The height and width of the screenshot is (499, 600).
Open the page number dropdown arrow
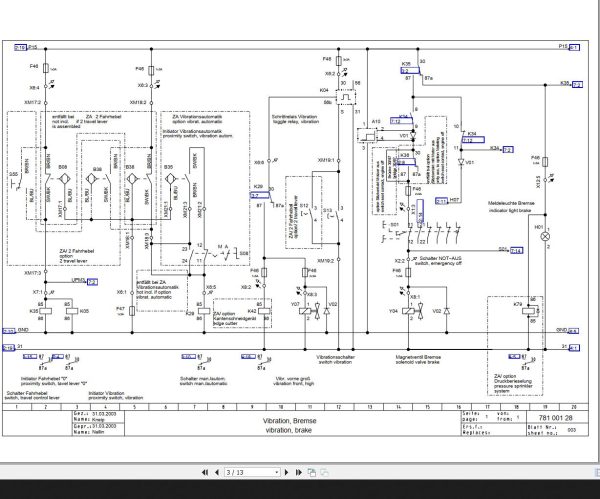(x=277, y=473)
